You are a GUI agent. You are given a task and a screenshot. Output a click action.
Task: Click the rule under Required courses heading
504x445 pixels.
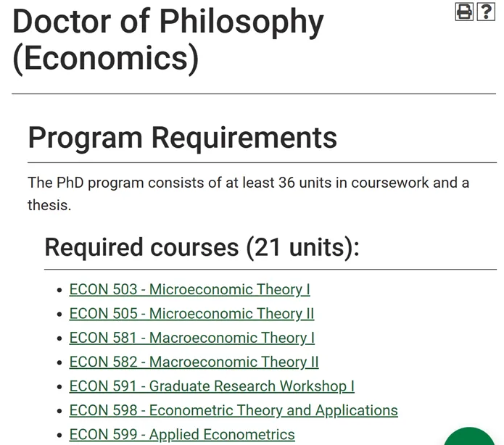[x=270, y=270]
